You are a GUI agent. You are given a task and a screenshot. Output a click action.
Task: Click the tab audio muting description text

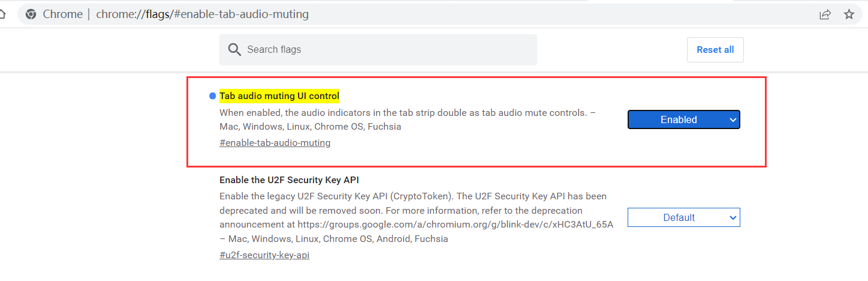point(402,113)
